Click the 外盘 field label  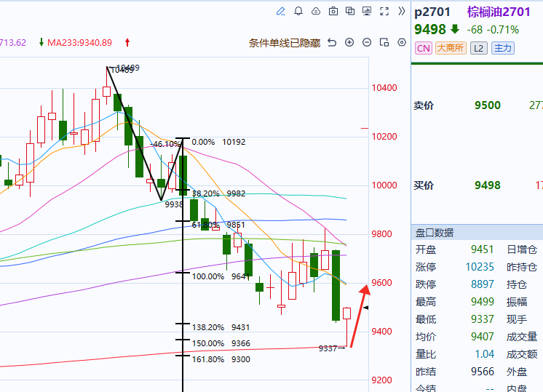click(517, 372)
